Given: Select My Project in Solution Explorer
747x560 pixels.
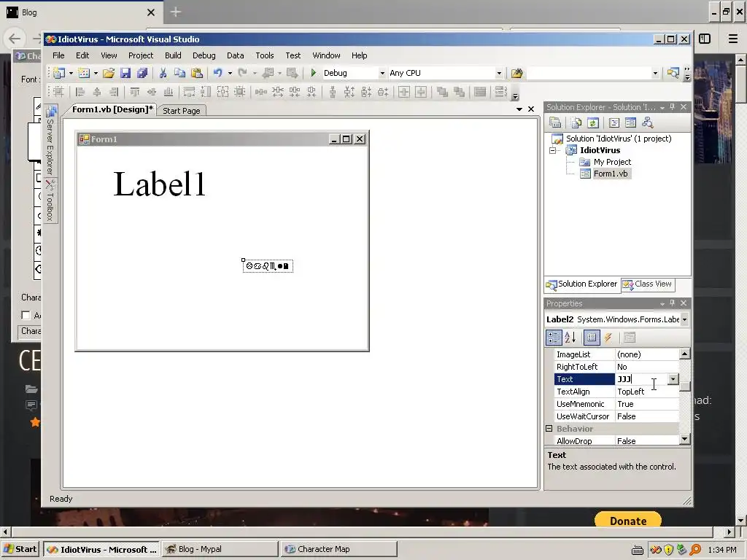Looking at the screenshot, I should (x=612, y=162).
